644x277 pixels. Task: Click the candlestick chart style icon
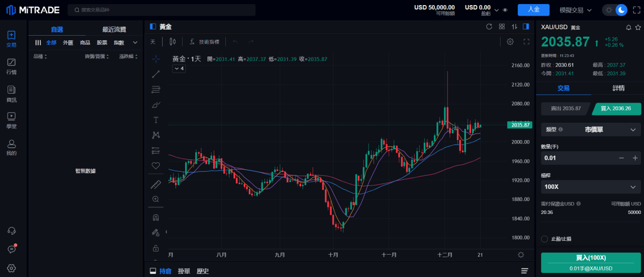(172, 42)
